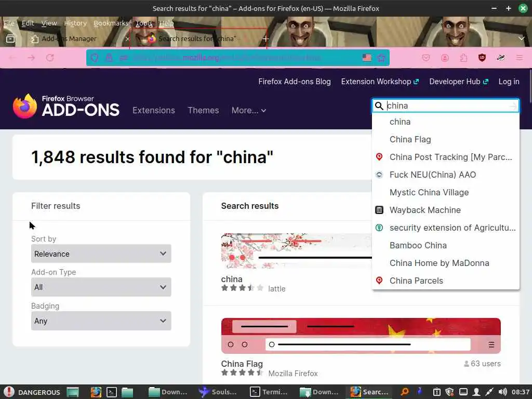
Task: Click the Wayback Machine suggestion icon
Action: 379,210
